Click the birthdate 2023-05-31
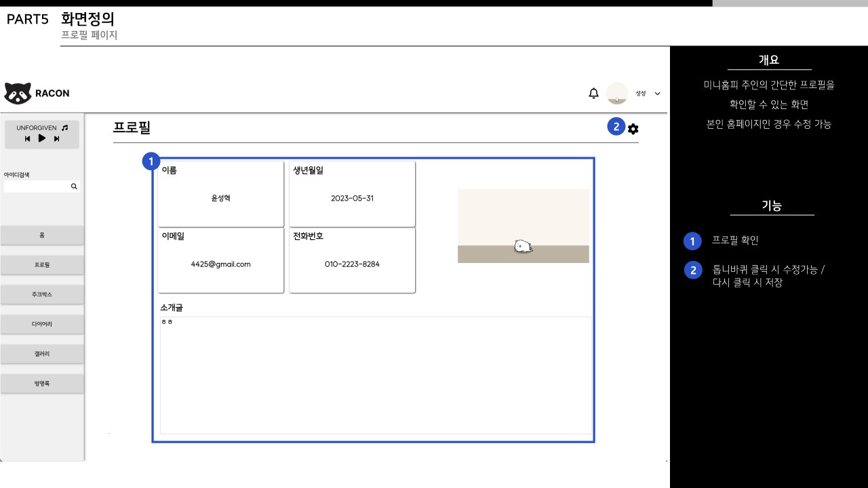The height and width of the screenshot is (488, 868). tap(352, 199)
